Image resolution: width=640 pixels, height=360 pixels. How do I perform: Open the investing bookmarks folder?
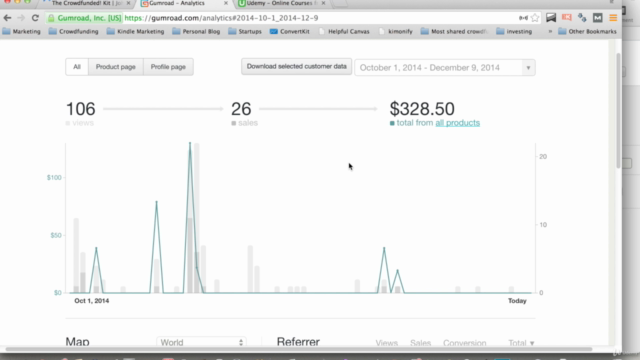(514, 31)
